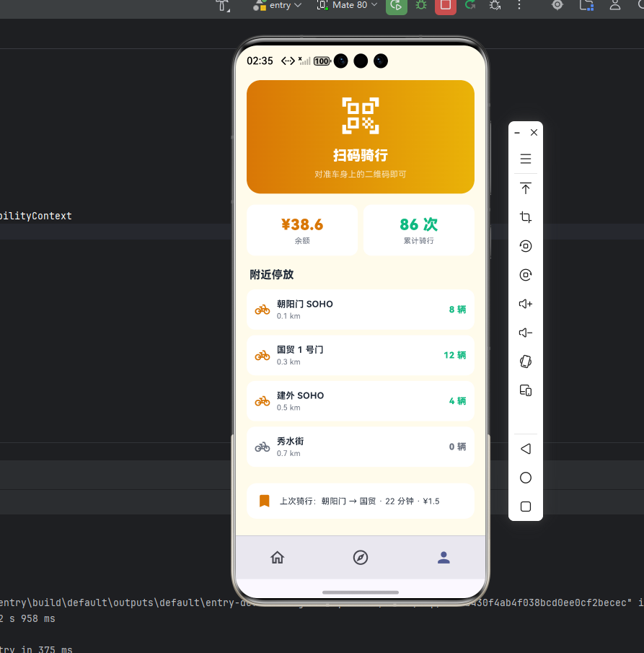The height and width of the screenshot is (653, 644).
Task: Click the Recents square button in the emulator panel
Action: [x=526, y=507]
